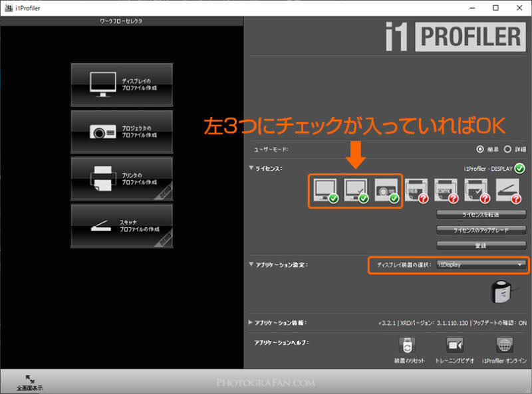Select the display profile creation workflow
This screenshot has height=394, width=532.
tap(122, 84)
